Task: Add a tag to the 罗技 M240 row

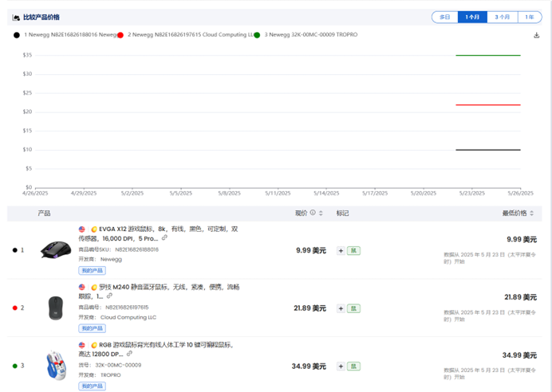Action: point(341,308)
